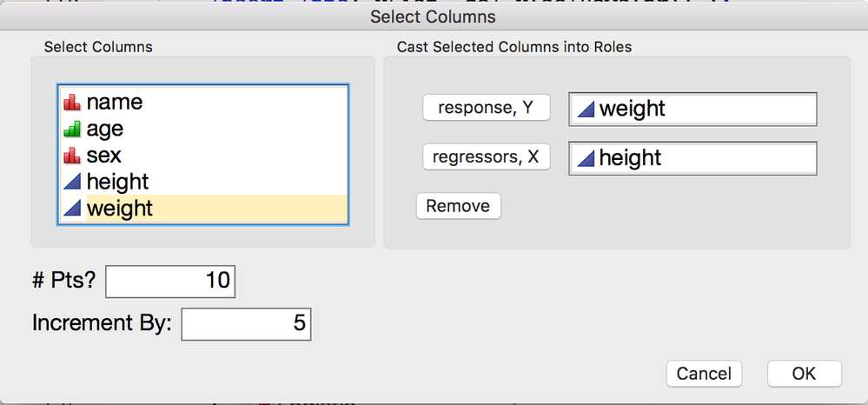The width and height of the screenshot is (868, 405).
Task: Click the continuous icon in regressors X field
Action: 586,158
